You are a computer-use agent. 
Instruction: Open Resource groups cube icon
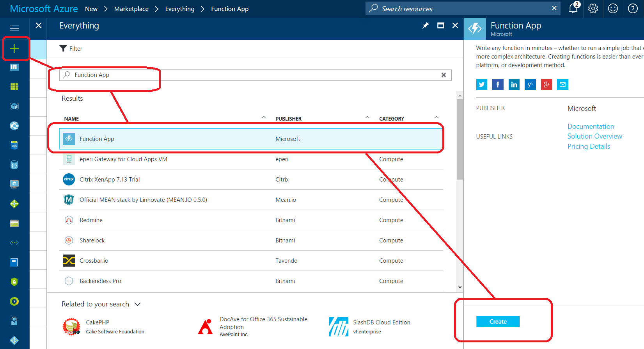(14, 106)
